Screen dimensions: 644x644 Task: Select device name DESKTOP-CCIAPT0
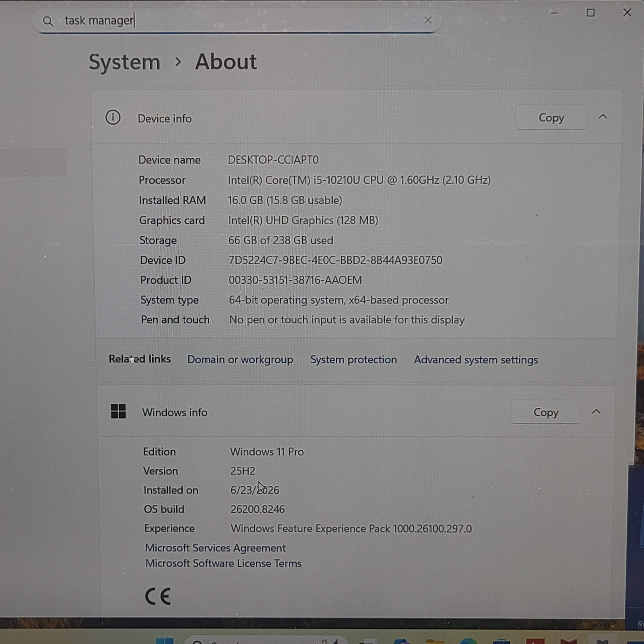pyautogui.click(x=273, y=160)
